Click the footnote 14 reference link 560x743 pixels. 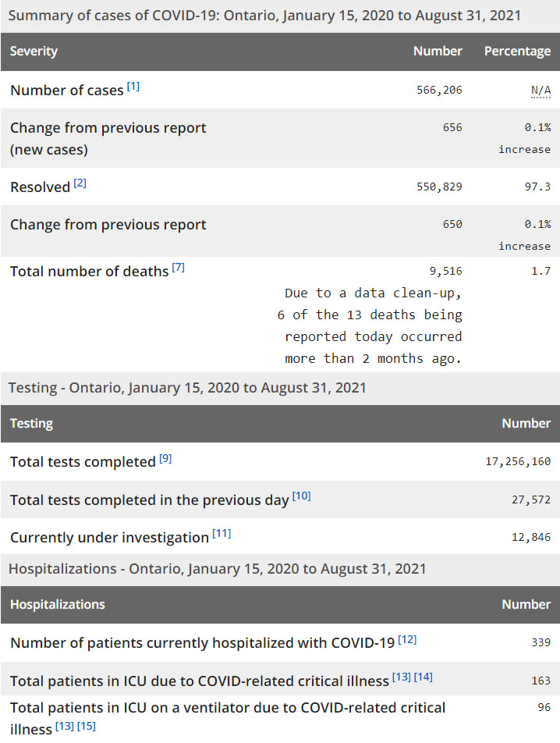pyautogui.click(x=423, y=677)
